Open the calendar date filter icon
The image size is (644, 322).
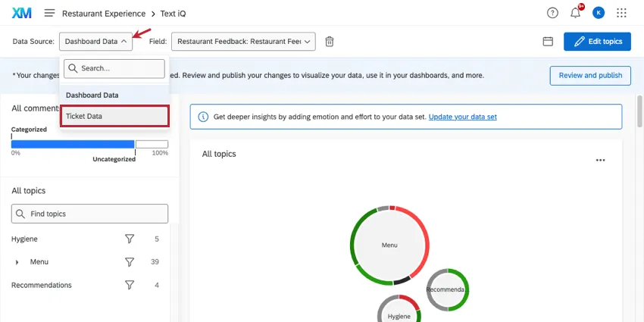tap(548, 42)
